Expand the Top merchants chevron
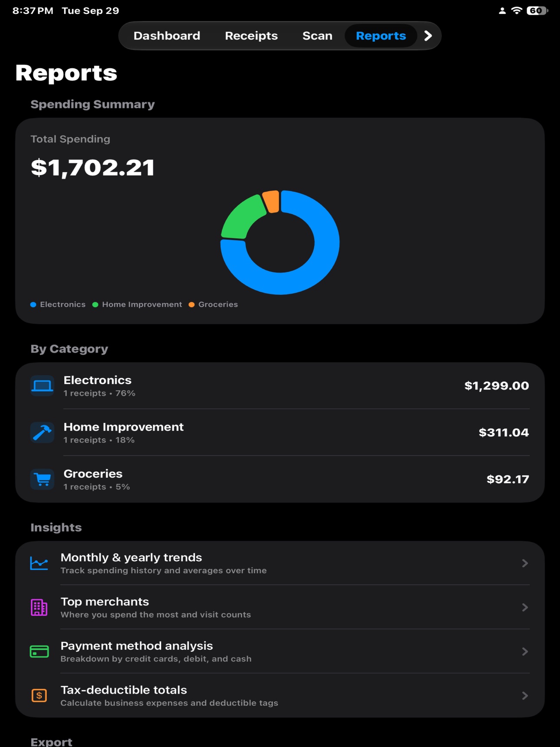560x747 pixels. pyautogui.click(x=525, y=608)
